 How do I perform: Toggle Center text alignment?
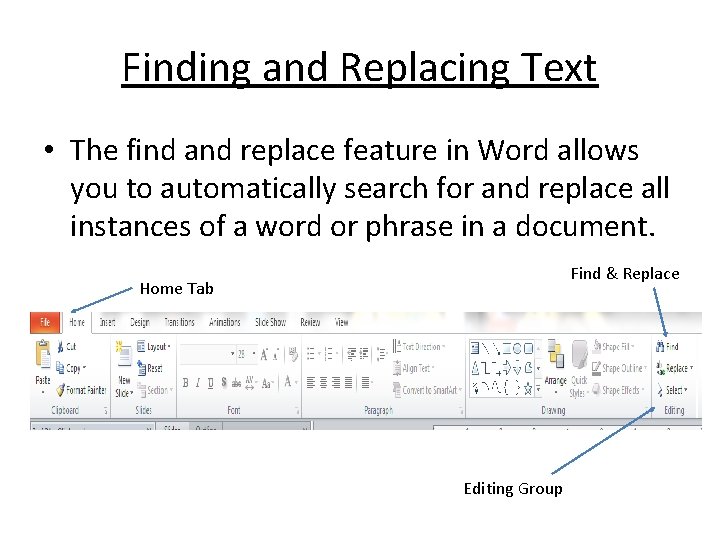point(323,382)
